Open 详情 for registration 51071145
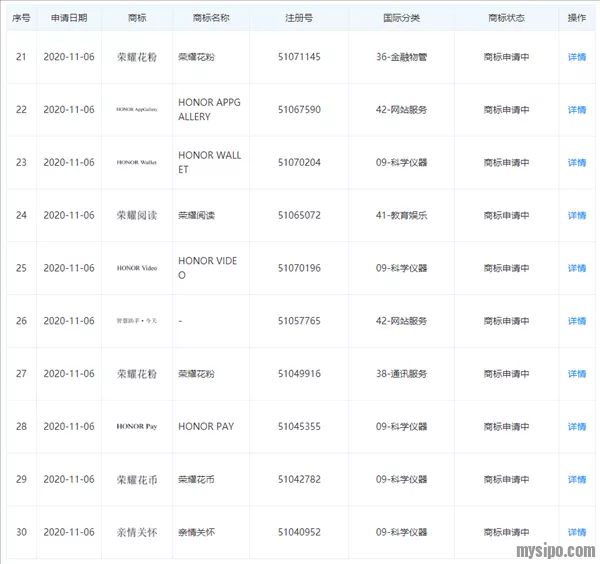 (x=576, y=57)
